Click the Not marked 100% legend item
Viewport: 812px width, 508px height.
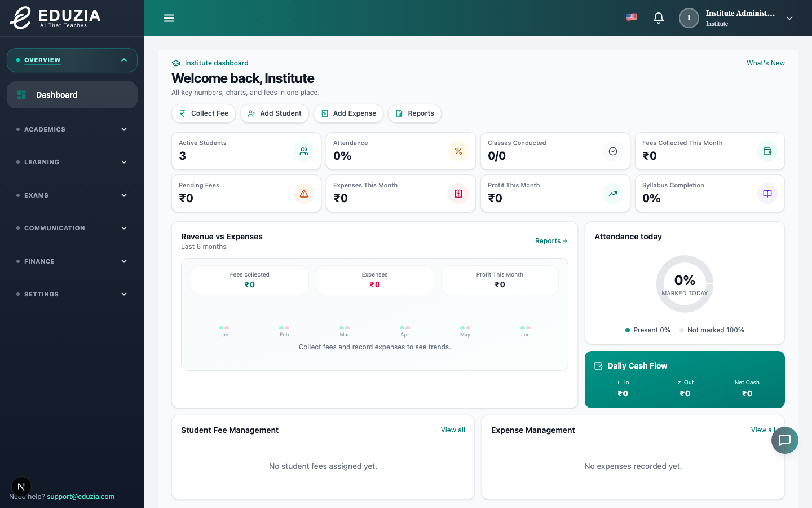[x=712, y=330]
